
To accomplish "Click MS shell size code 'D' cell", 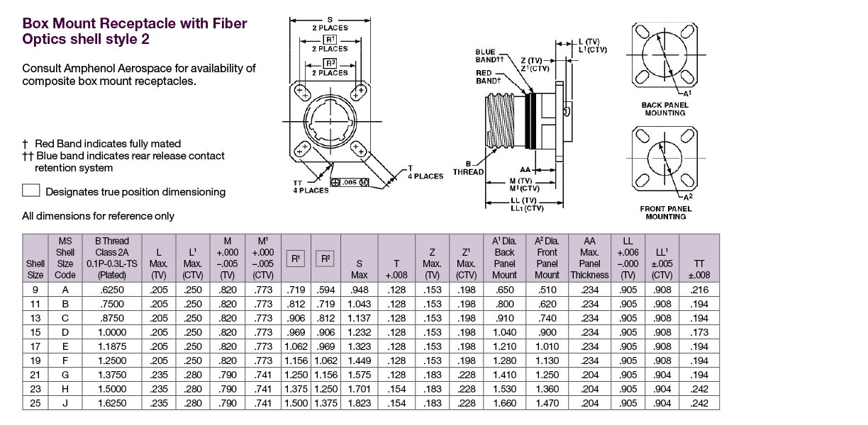I will tap(65, 332).
